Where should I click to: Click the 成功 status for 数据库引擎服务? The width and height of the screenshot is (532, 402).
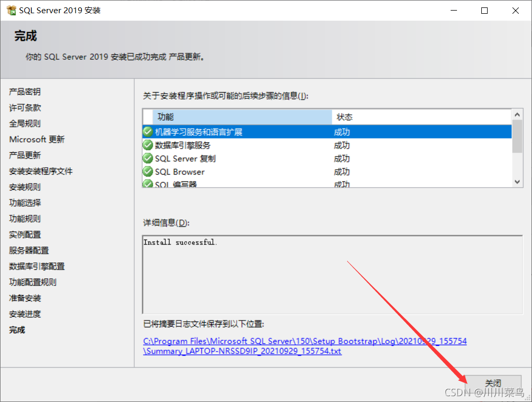[342, 145]
